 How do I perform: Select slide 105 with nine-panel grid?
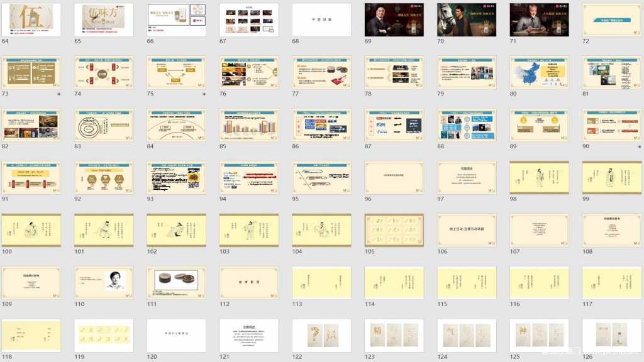click(x=394, y=230)
